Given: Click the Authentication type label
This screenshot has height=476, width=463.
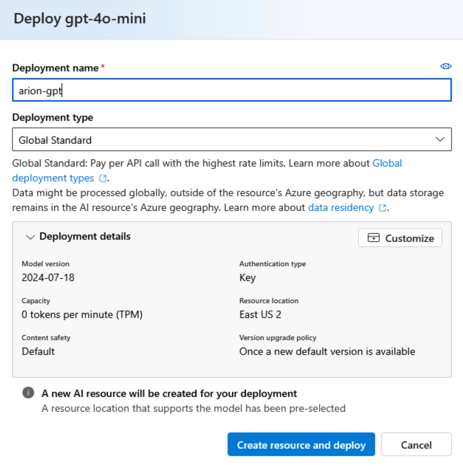Looking at the screenshot, I should tap(273, 264).
